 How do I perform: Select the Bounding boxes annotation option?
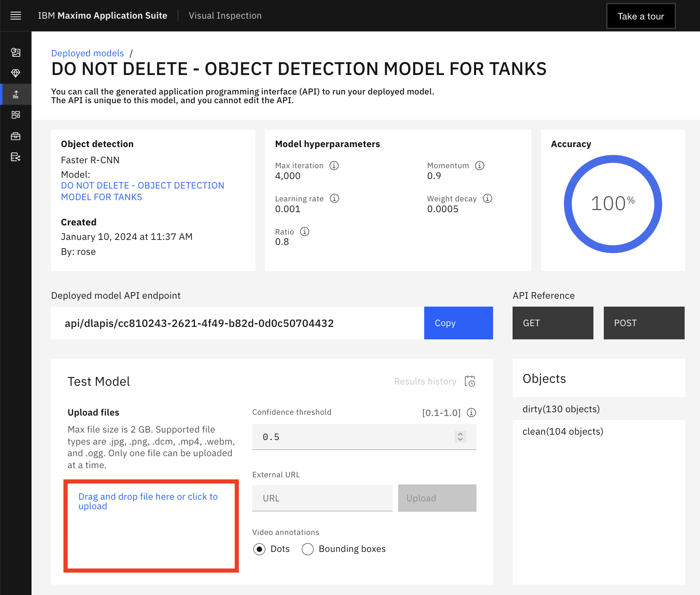[x=308, y=549]
